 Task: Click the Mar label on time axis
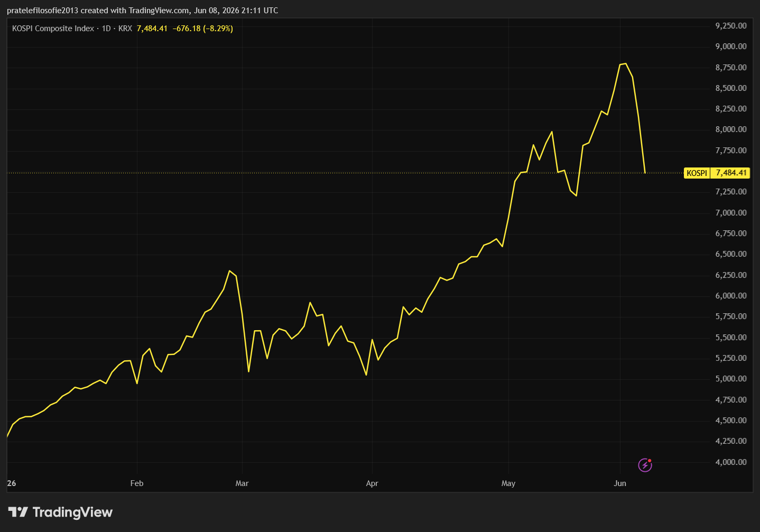pos(242,483)
